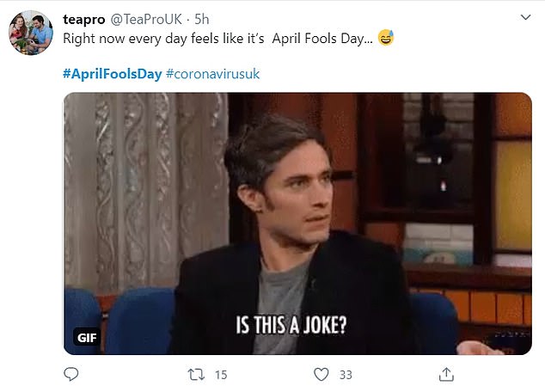Click the retweet count 15

click(x=220, y=375)
